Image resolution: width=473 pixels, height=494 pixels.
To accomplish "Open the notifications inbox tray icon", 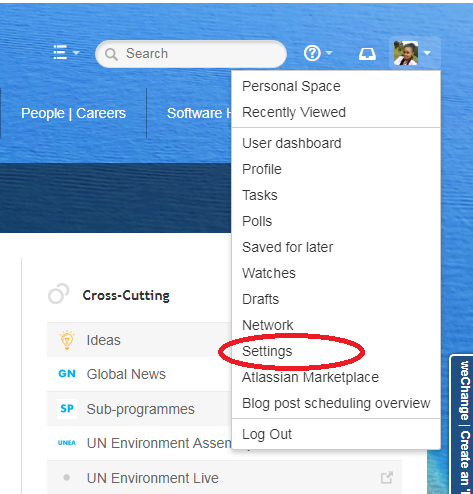I will 367,54.
